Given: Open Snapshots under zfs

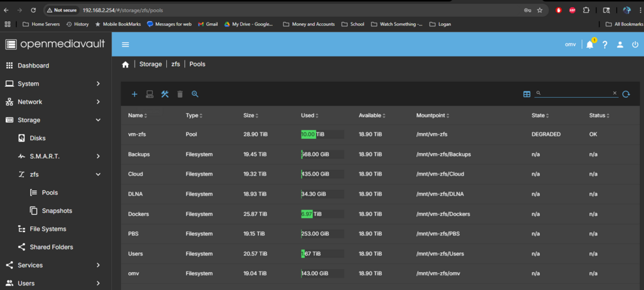Looking at the screenshot, I should [55, 211].
